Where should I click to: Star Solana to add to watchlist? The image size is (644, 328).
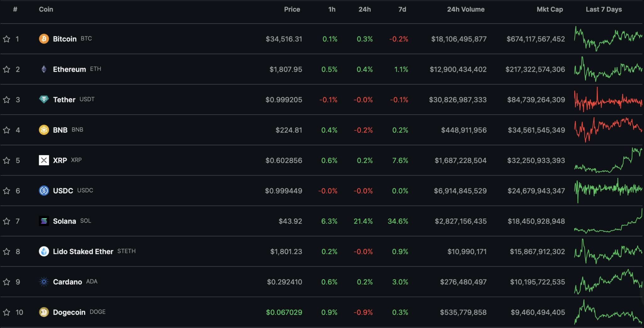click(7, 221)
